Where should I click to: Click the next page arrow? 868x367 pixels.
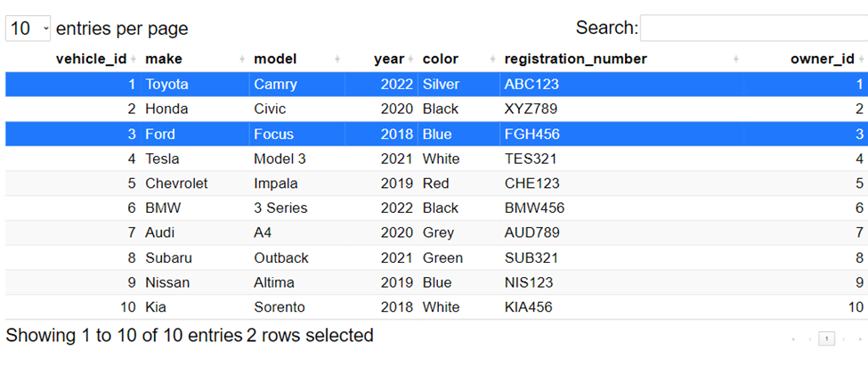[x=844, y=338]
